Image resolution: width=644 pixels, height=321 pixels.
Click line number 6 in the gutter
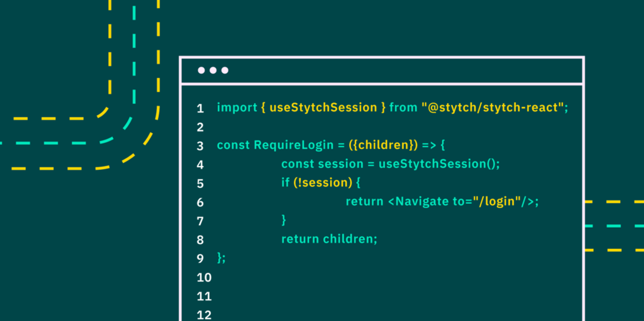(200, 203)
